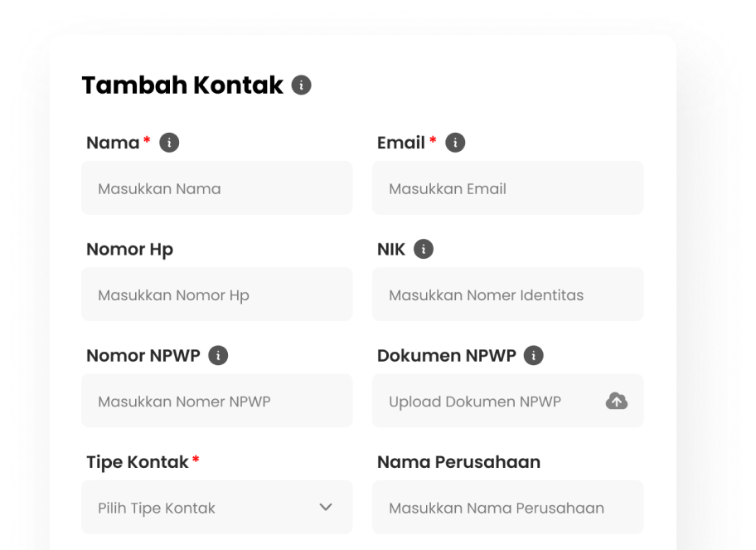Viewport: 756px width, 550px height.
Task: Click the Masukkan Nomer Identitas field
Action: coord(507,294)
